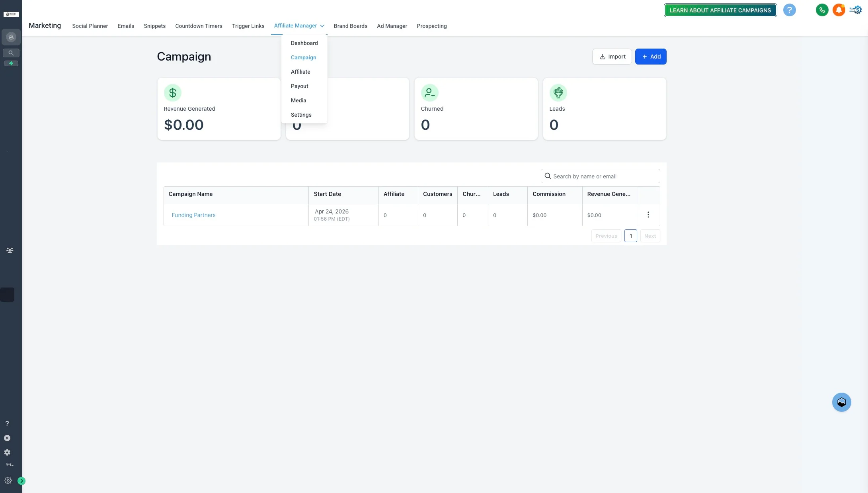Image resolution: width=868 pixels, height=493 pixels.
Task: Click the Next pagination button
Action: 650,236
